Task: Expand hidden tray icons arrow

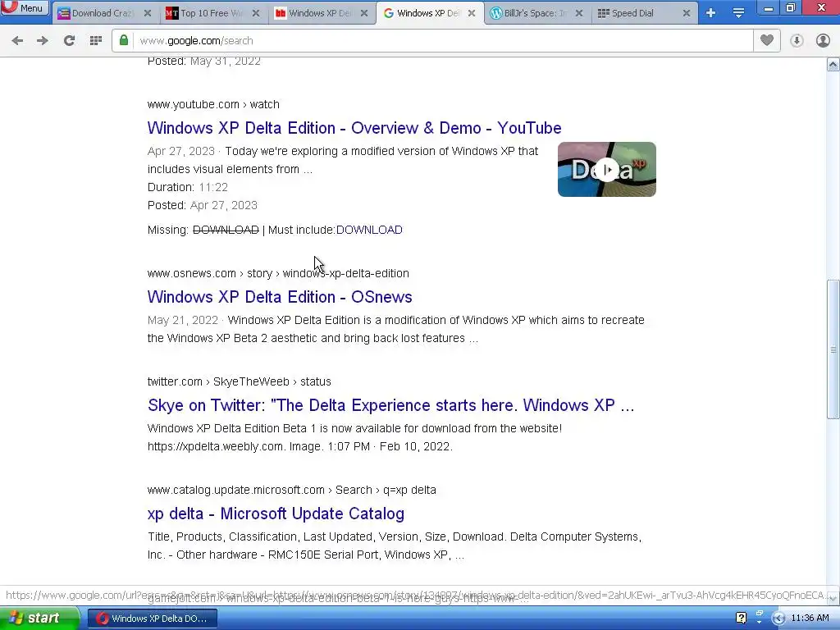Action: tap(778, 619)
